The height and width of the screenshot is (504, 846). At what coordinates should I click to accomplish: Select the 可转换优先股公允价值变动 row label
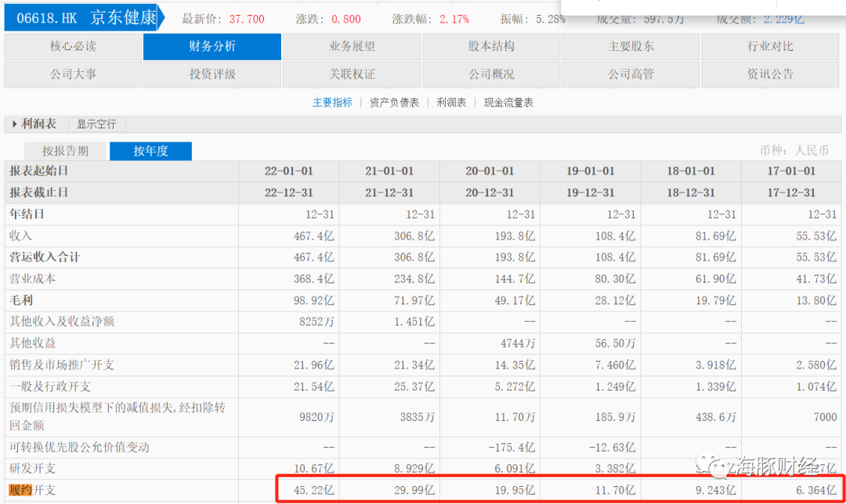pyautogui.click(x=79, y=447)
